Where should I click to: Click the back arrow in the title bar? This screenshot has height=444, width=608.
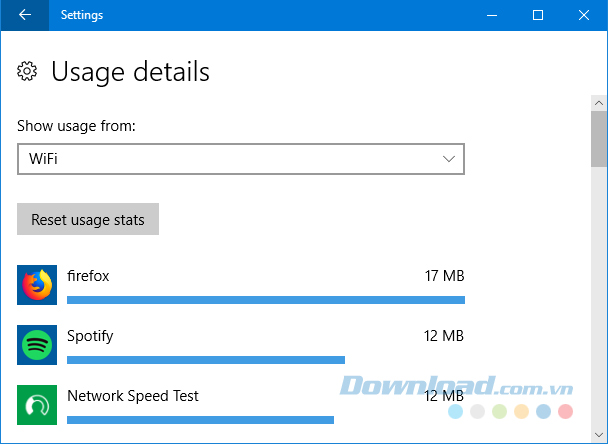tap(25, 15)
